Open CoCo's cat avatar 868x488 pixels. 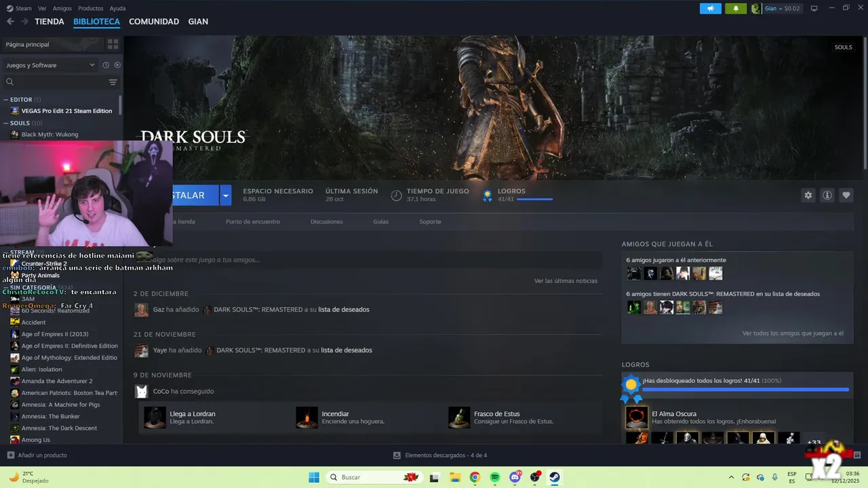(141, 391)
